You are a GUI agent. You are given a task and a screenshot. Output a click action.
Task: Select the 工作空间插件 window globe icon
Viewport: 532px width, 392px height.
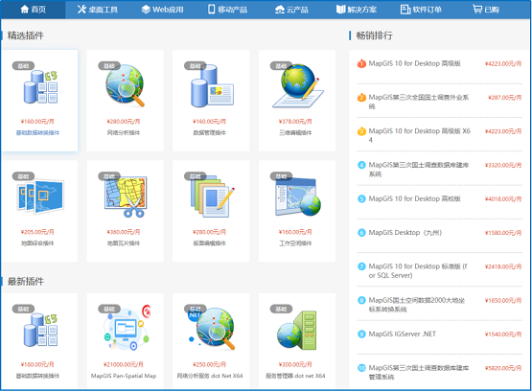[297, 196]
